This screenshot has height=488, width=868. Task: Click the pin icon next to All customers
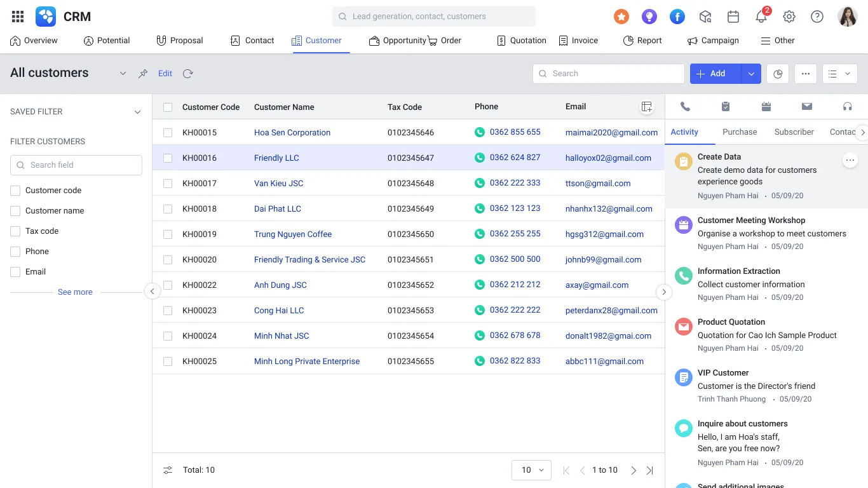point(142,73)
